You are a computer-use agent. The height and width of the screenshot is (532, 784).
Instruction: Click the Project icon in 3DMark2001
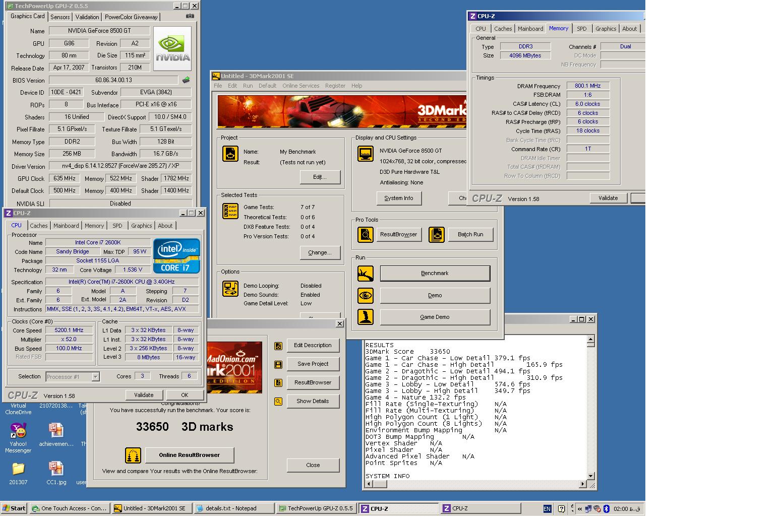pyautogui.click(x=230, y=154)
